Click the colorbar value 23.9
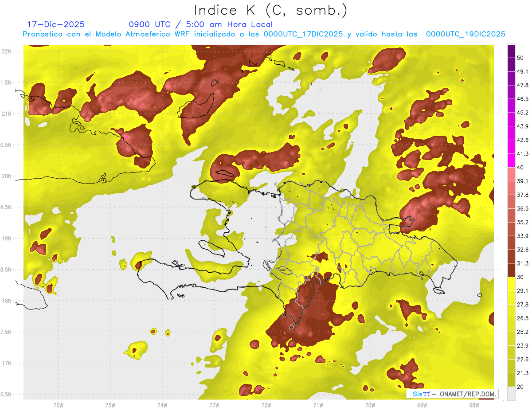 (523, 346)
